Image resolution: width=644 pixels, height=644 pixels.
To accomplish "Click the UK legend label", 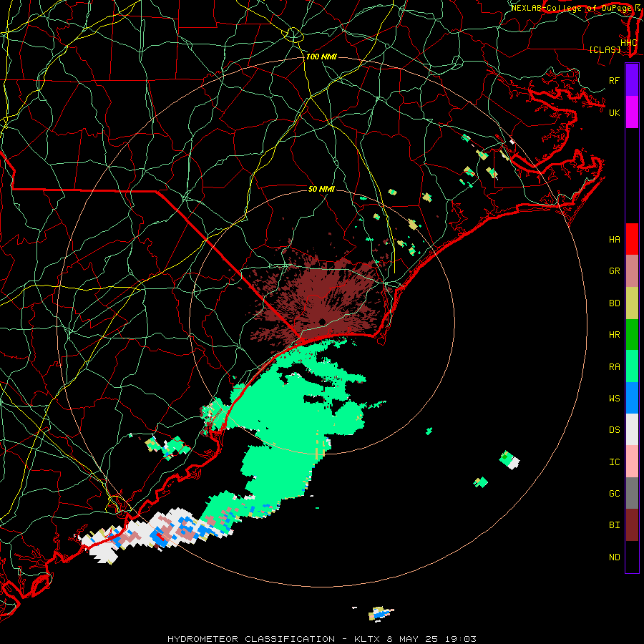I will [x=614, y=113].
